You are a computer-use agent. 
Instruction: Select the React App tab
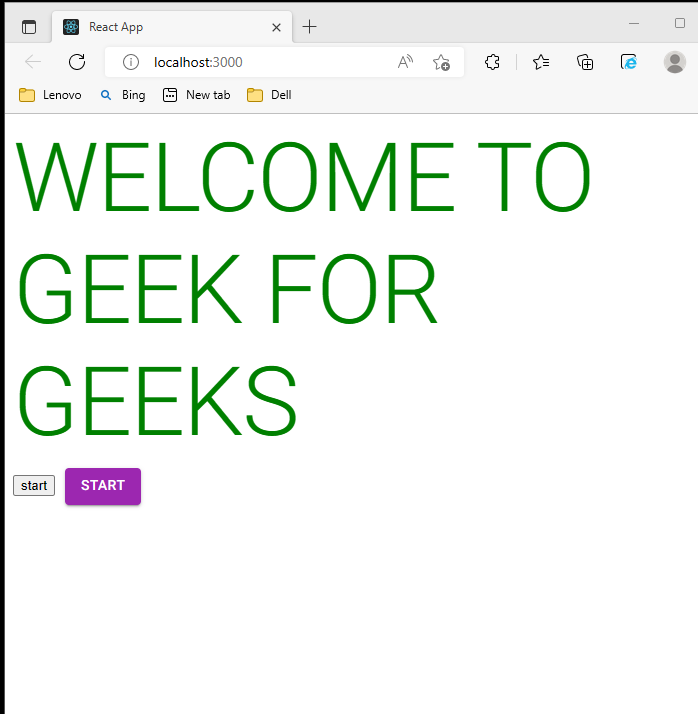160,27
